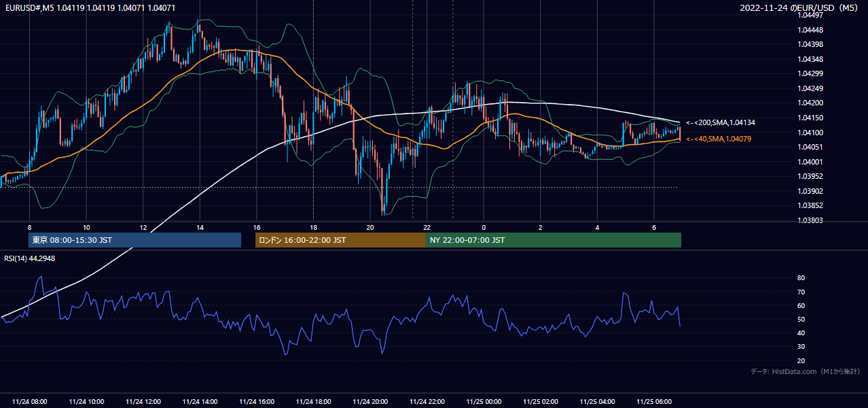This screenshot has height=408, width=868.
Task: Click the 11/24 20:00 date label
Action: (x=370, y=402)
